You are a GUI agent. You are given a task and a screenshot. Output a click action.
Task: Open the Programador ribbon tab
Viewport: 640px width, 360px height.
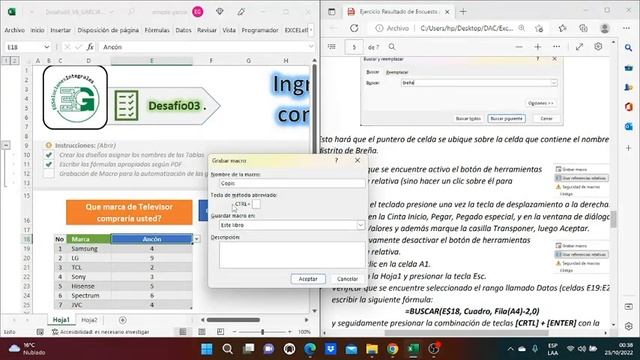coord(260,30)
